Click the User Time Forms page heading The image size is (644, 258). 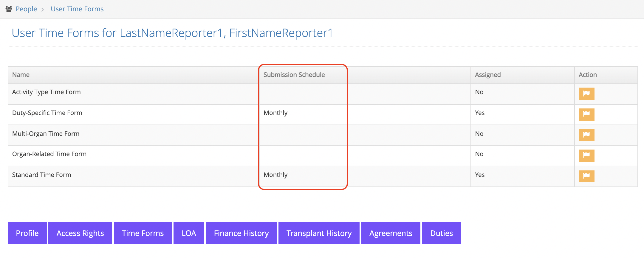(172, 33)
